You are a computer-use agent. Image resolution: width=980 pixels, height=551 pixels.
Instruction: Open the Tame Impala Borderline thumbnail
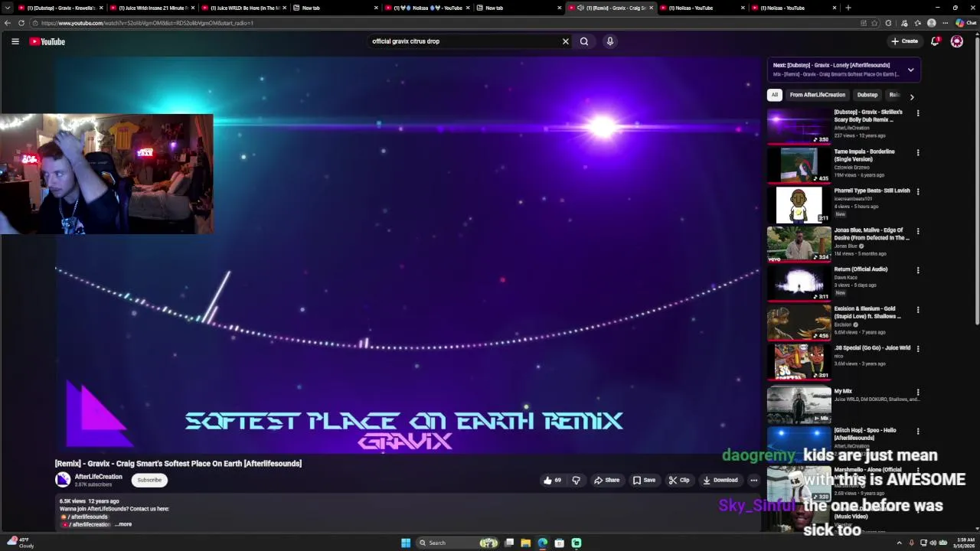[x=799, y=165]
